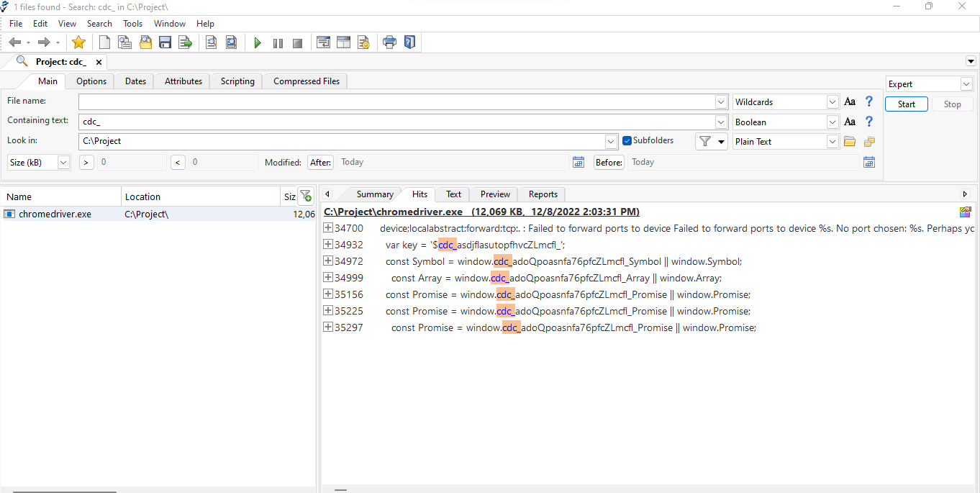Sort results by Location column header

(200, 196)
